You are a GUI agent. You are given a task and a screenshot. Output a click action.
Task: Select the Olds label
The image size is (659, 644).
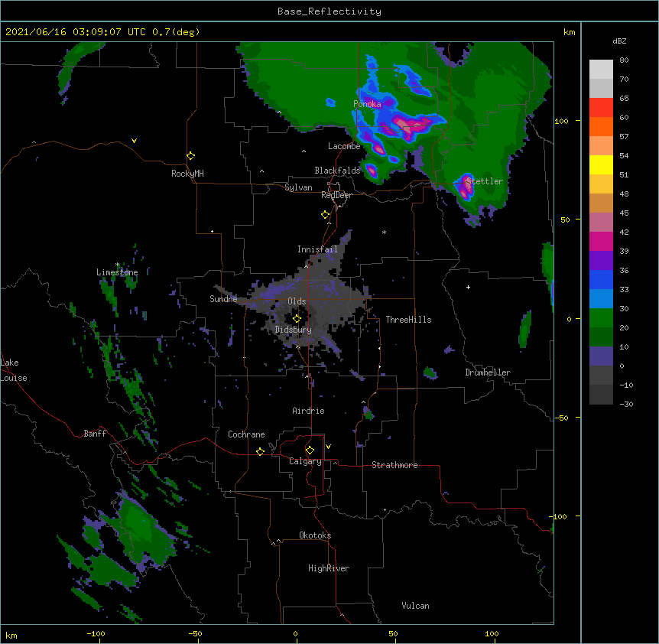pos(297,301)
